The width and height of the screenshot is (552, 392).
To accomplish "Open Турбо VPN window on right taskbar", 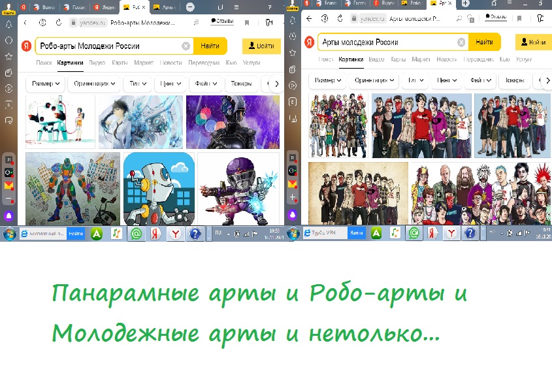I will [x=324, y=233].
